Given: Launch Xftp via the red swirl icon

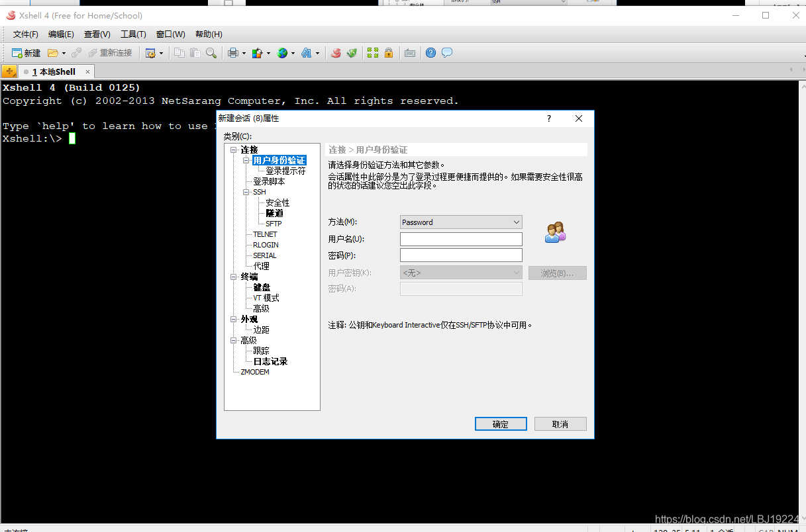Looking at the screenshot, I should (336, 53).
